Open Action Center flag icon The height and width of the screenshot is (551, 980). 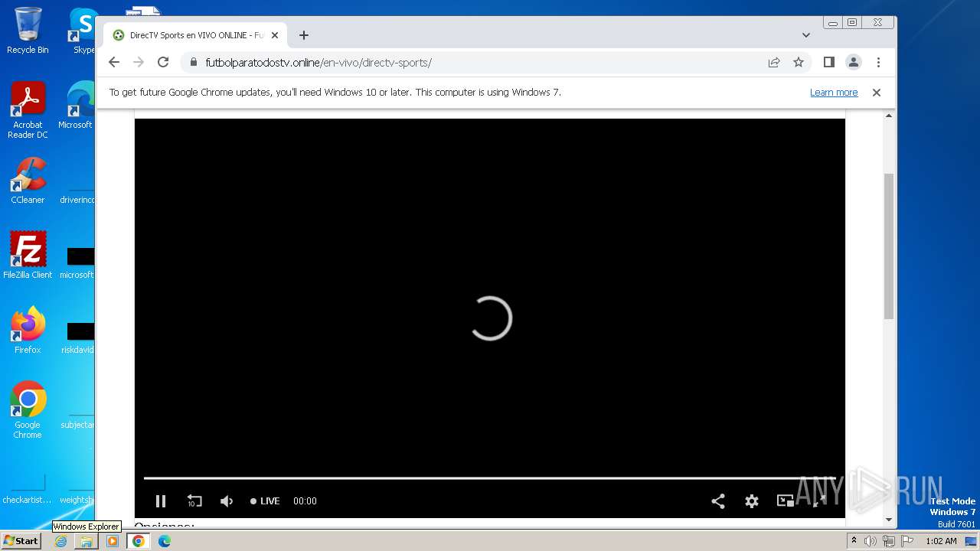point(907,541)
